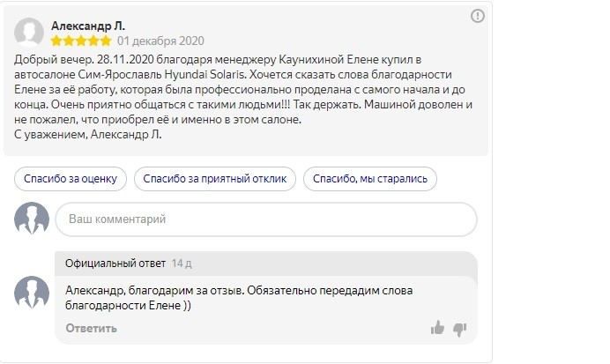Click the review date 01 декабря 2020
Image resolution: width=610 pixels, height=364 pixels.
160,41
